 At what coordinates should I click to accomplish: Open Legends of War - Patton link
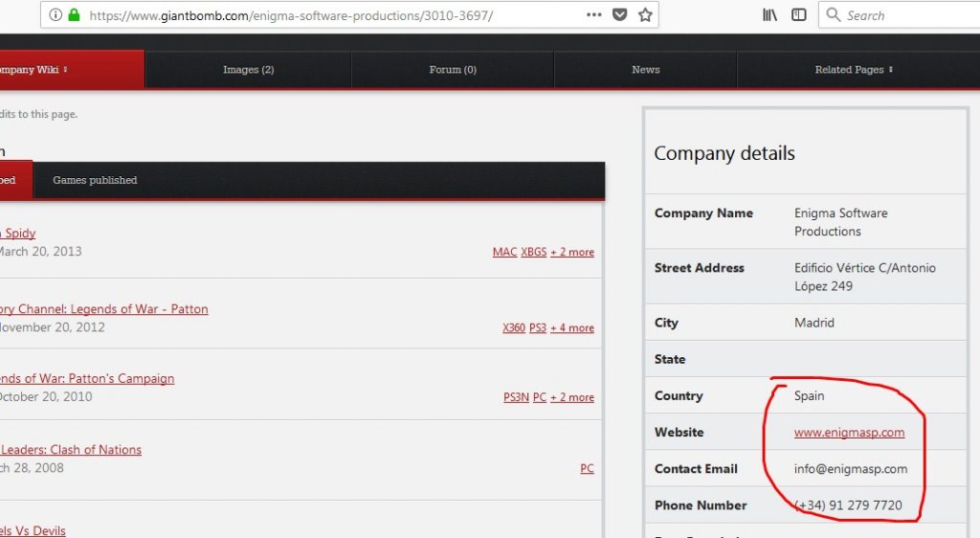pyautogui.click(x=103, y=308)
